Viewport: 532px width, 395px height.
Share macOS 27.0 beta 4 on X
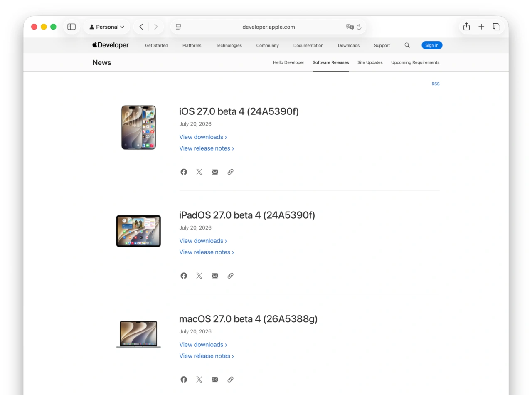[199, 379]
